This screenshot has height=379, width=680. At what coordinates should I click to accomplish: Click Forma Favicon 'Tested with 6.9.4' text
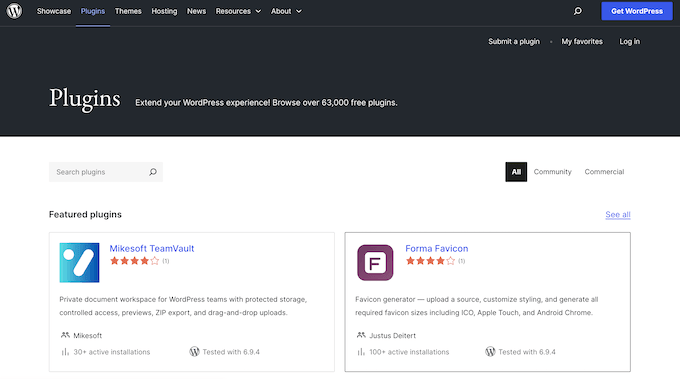point(527,352)
